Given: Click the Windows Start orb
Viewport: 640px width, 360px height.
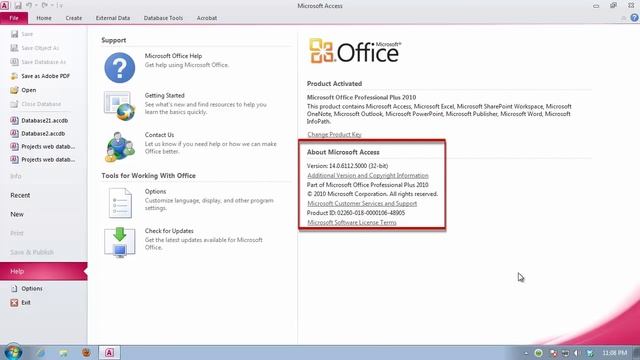Looking at the screenshot, I should click(13, 352).
